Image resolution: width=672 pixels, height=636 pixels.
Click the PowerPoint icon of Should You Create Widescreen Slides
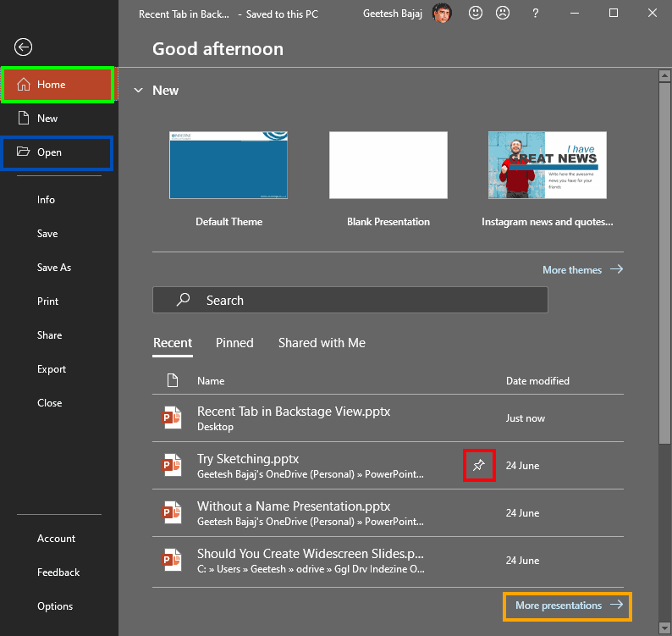coord(172,560)
